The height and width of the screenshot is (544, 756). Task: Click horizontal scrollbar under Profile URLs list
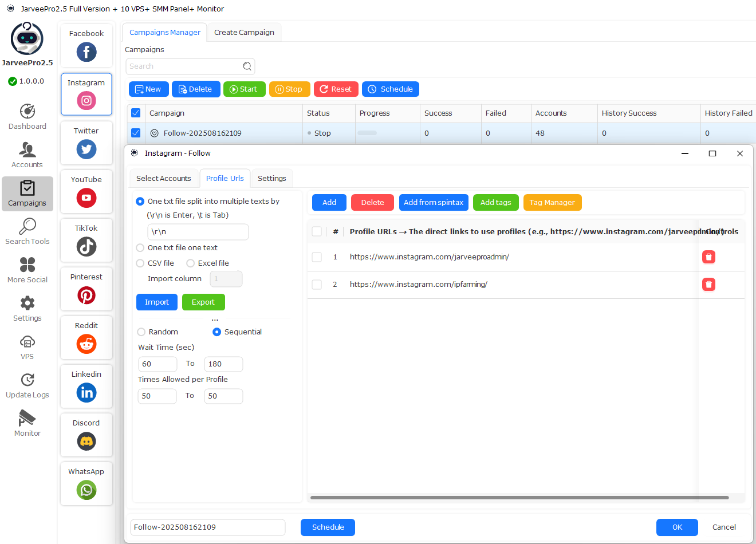(519, 498)
